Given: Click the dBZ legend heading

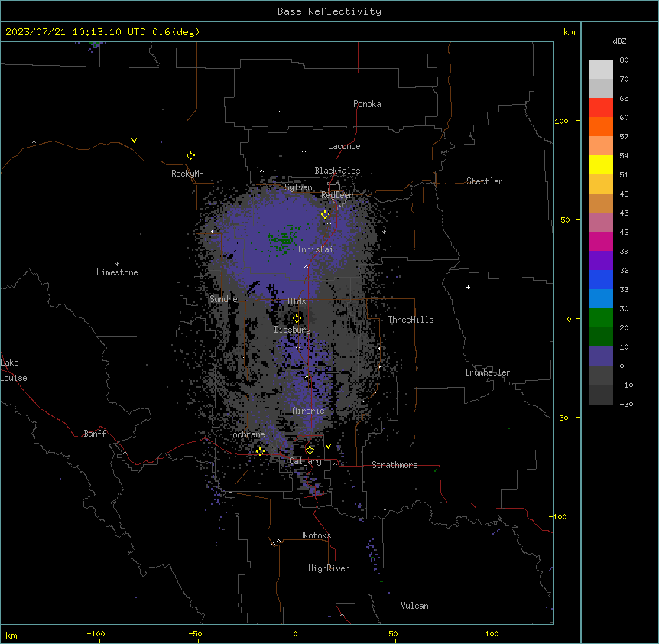Looking at the screenshot, I should click(619, 41).
